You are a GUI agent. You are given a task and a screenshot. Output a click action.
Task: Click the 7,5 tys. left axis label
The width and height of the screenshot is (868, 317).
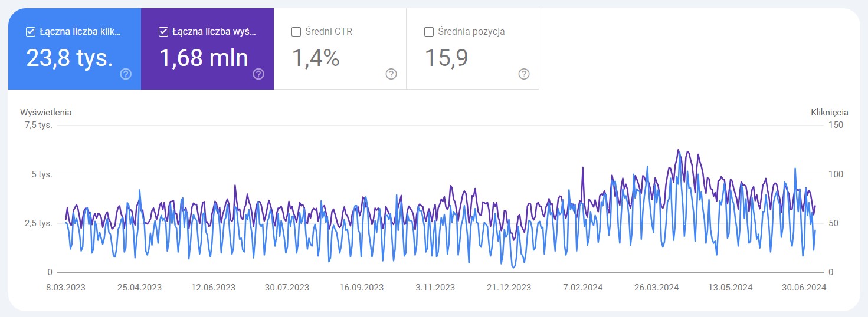pos(38,125)
